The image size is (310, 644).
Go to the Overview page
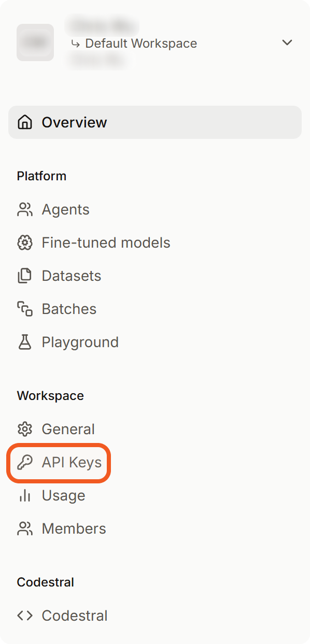(x=155, y=122)
